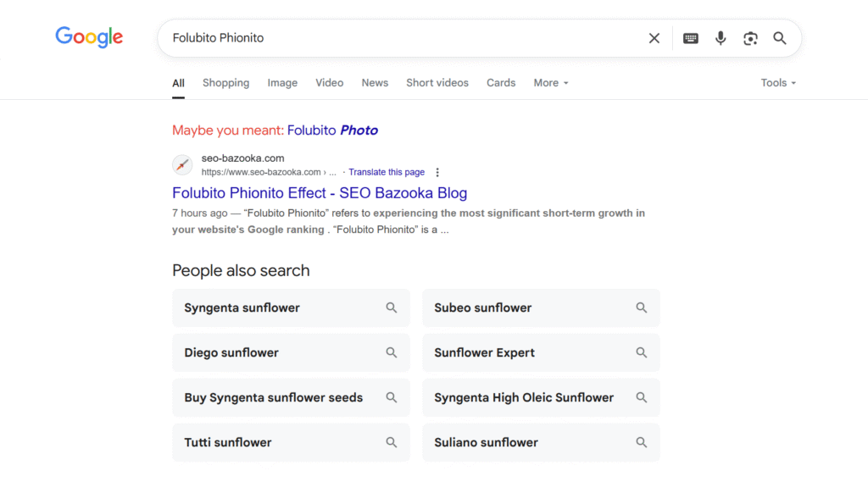Image resolution: width=868 pixels, height=493 pixels.
Task: Search for Suliano sunflower suggestion
Action: (x=541, y=442)
